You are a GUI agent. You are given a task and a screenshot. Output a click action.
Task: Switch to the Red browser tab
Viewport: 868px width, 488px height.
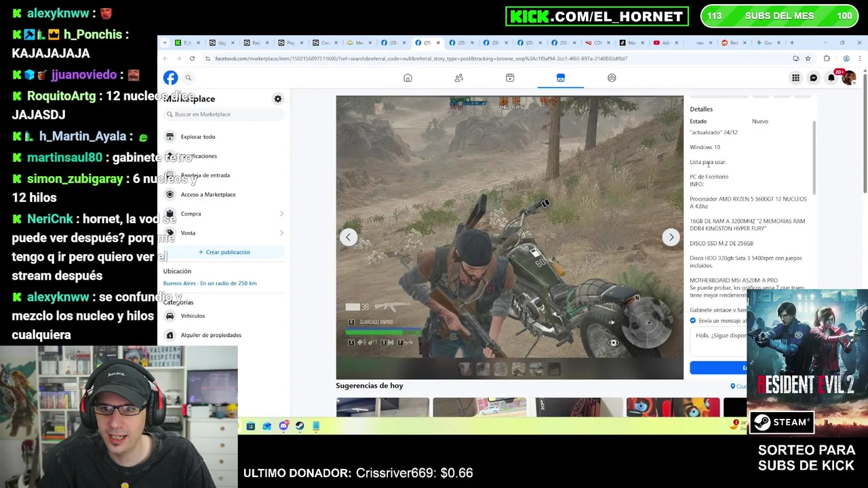point(734,43)
